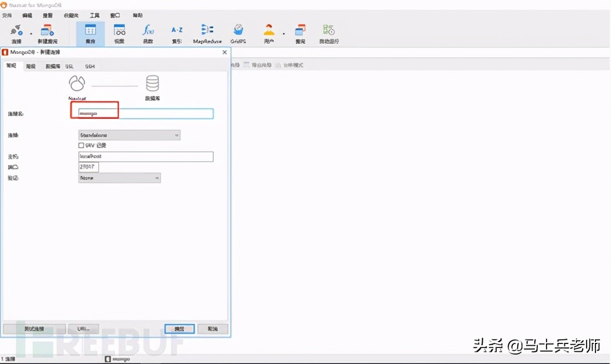Open the Function f(x) toolbar icon
This screenshot has width=611, height=364.
pos(148,34)
